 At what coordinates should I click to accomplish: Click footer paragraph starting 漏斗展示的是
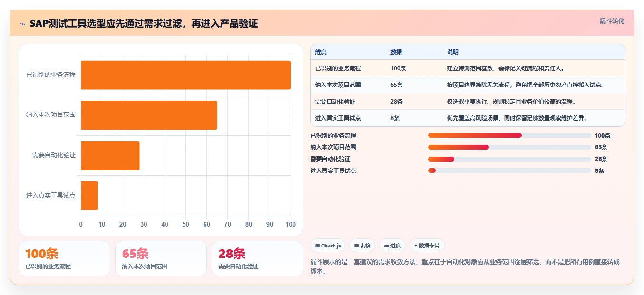[465, 266]
